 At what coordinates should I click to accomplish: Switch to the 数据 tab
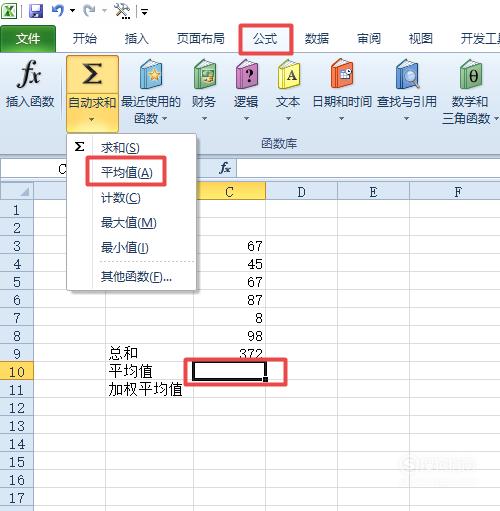pyautogui.click(x=317, y=39)
